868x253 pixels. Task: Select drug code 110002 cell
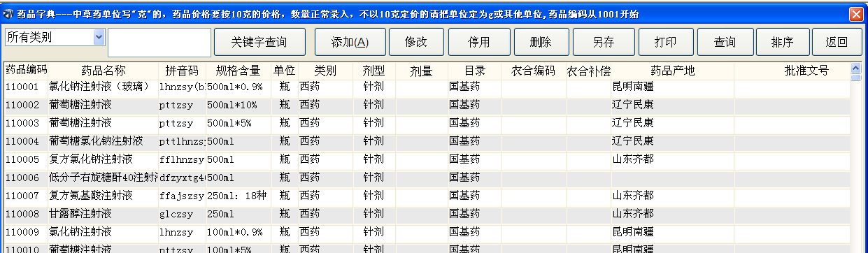26,105
